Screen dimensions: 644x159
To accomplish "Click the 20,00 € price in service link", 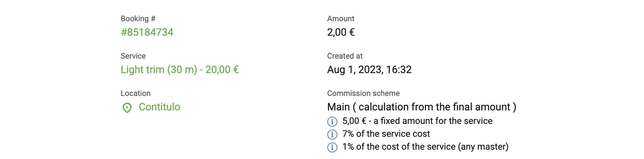I will pyautogui.click(x=222, y=70).
